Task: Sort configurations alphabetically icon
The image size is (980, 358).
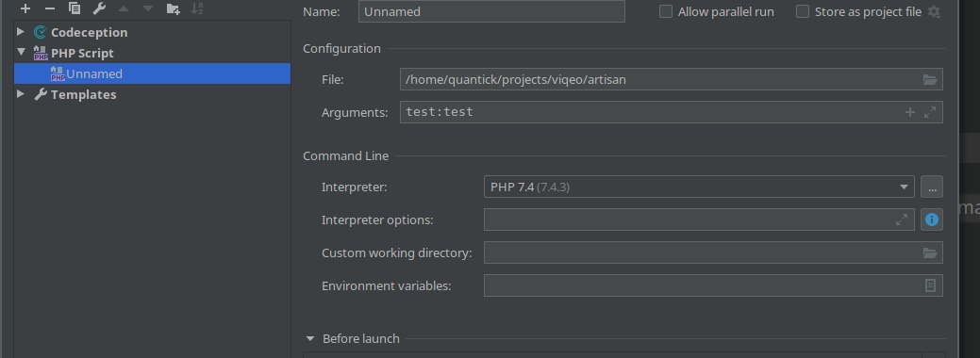Action: tap(197, 8)
